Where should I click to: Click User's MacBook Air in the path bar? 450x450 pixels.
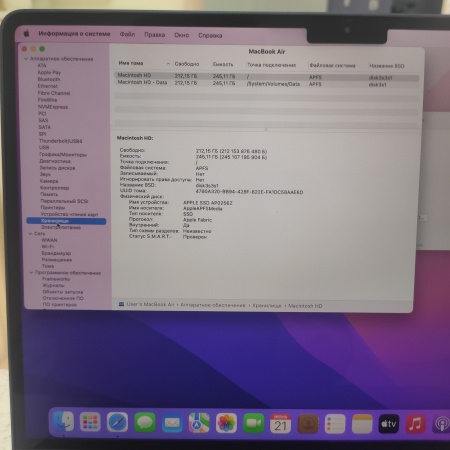(150, 304)
